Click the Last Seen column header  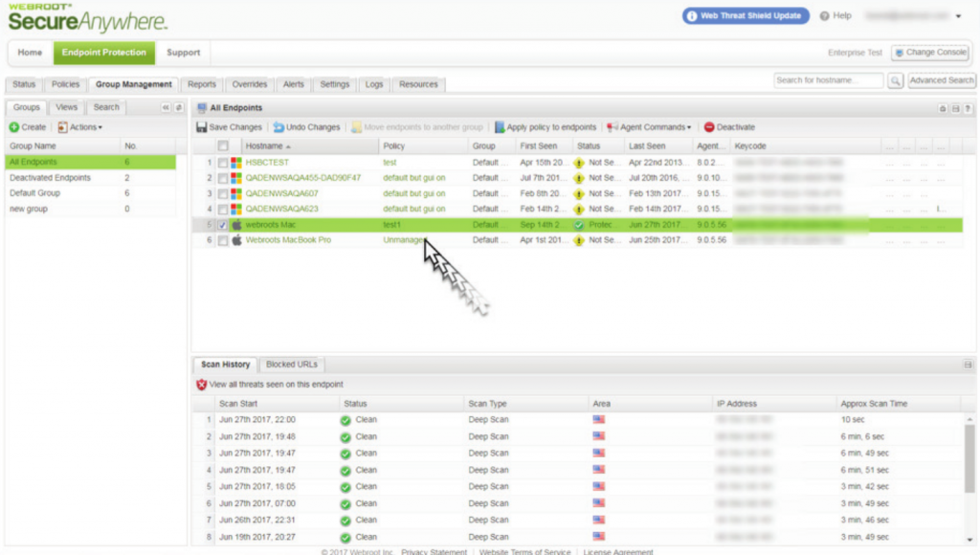(658, 146)
